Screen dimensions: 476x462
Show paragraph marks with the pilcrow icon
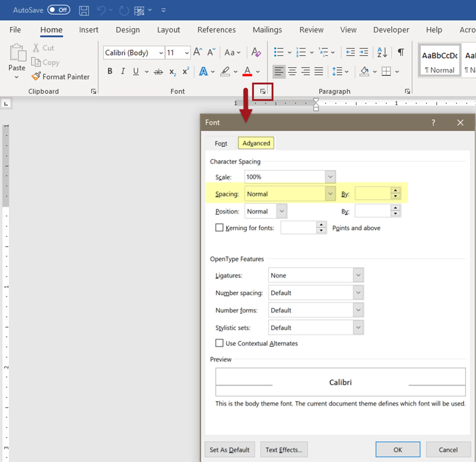[x=401, y=52]
